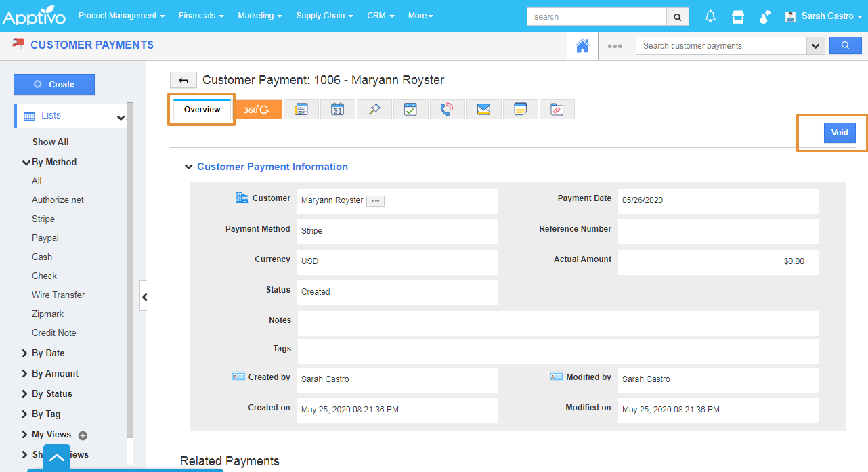The width and height of the screenshot is (868, 472).
Task: Go to the home icon
Action: [582, 46]
